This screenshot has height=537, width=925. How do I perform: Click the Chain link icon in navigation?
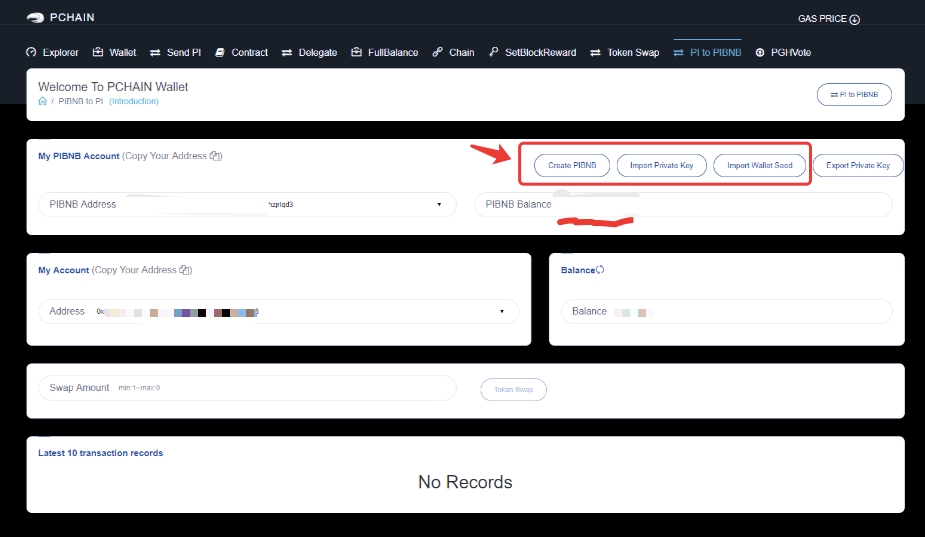[437, 52]
